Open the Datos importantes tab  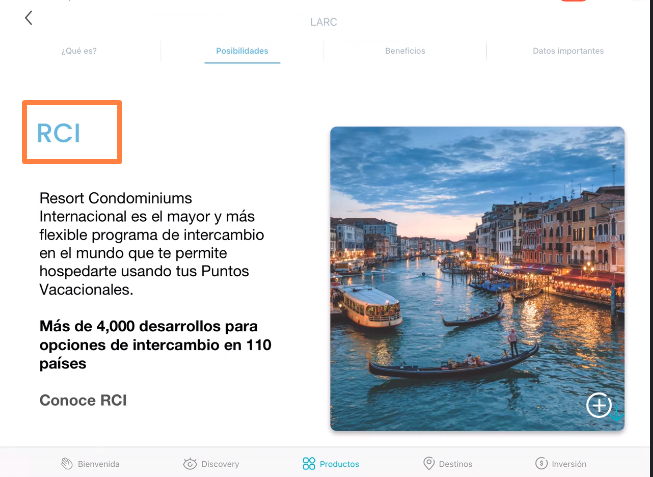[x=568, y=51]
